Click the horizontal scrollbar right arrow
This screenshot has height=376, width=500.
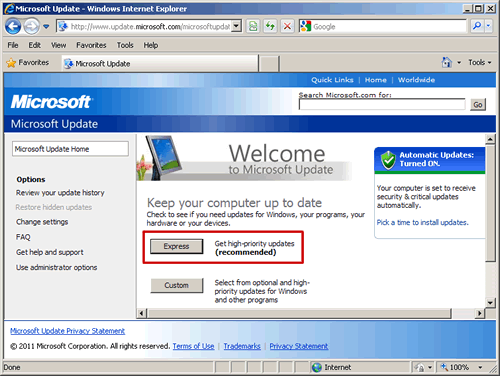point(480,313)
